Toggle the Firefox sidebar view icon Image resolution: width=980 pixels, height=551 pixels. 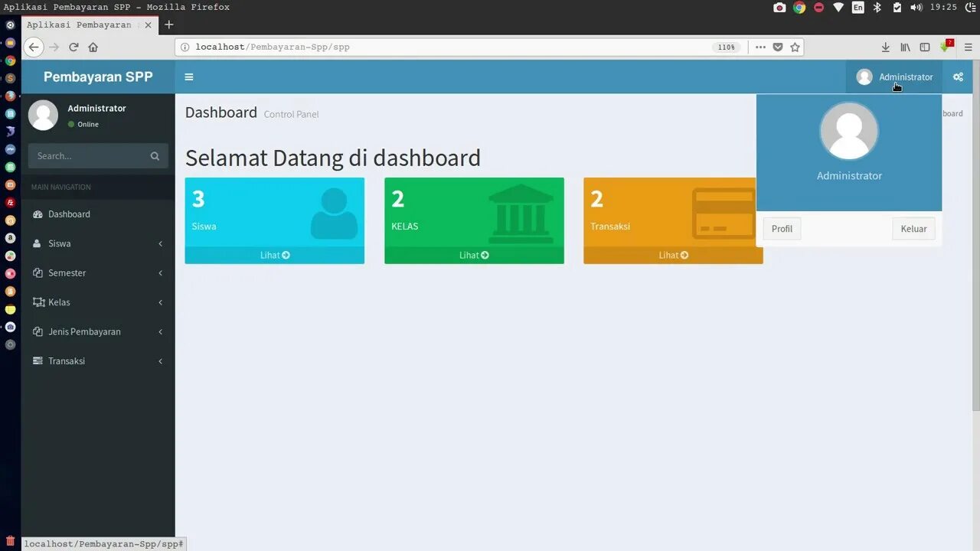925,47
